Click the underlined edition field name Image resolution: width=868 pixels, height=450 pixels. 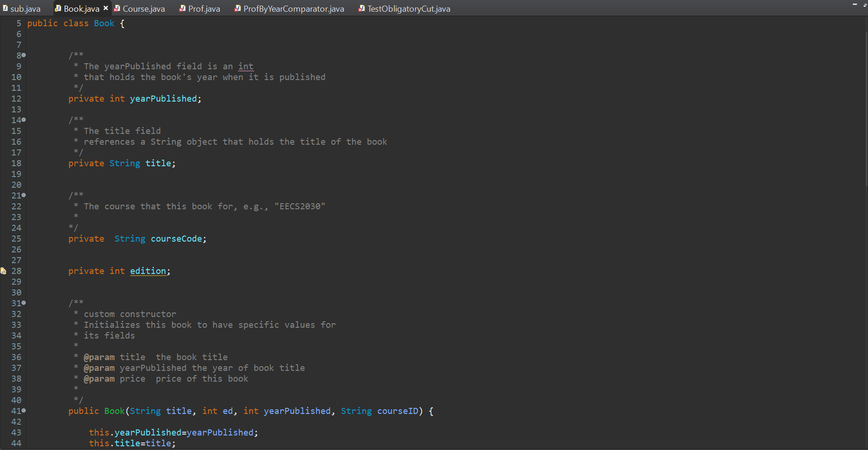(x=148, y=271)
